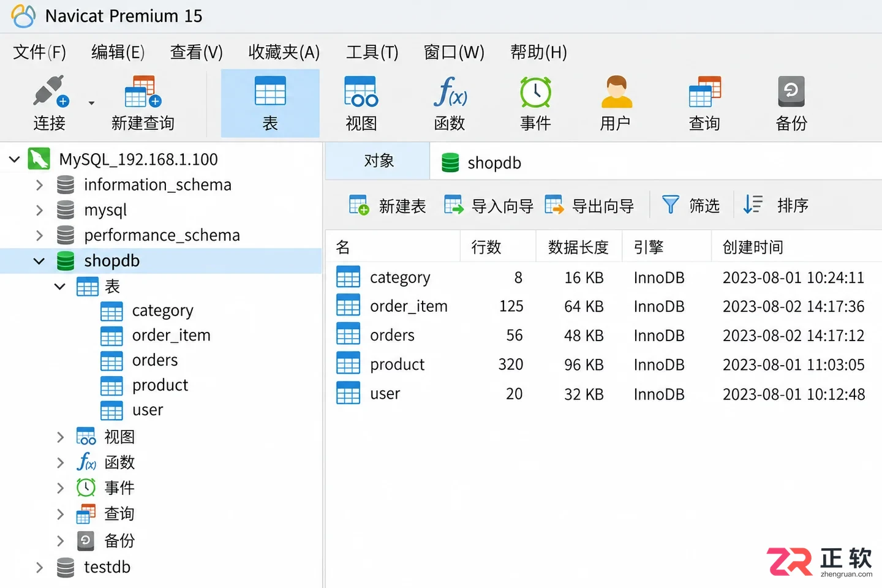Launch the 导出向导 (Export Wizard)
Image resolution: width=882 pixels, height=588 pixels.
tap(589, 205)
